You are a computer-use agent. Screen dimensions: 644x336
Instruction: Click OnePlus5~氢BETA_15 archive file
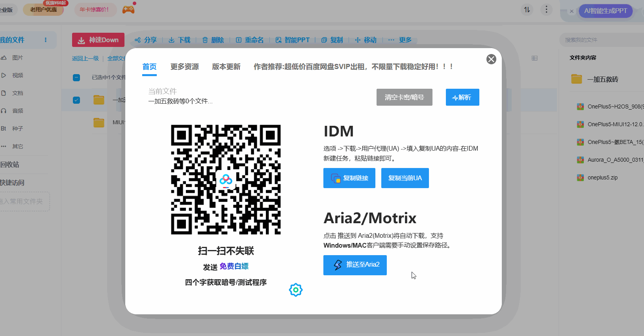[x=610, y=142]
